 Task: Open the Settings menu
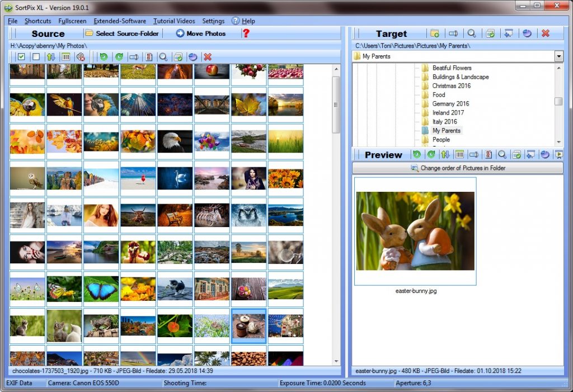[213, 21]
